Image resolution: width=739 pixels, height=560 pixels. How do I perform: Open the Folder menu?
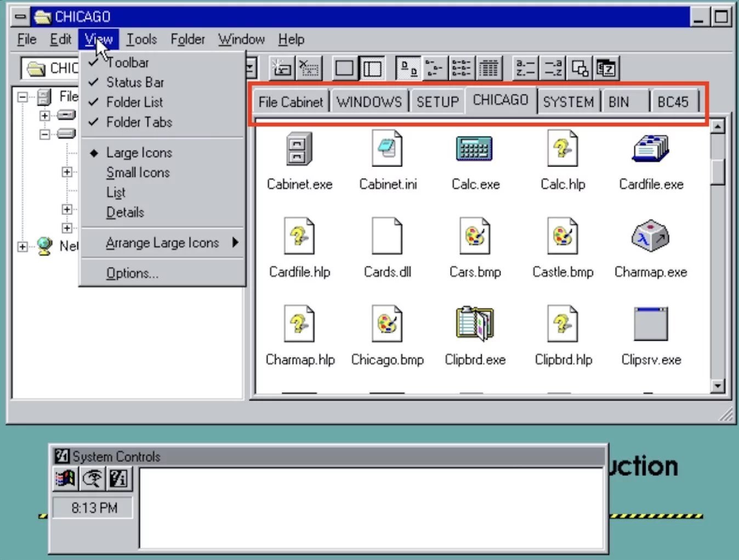pos(187,39)
